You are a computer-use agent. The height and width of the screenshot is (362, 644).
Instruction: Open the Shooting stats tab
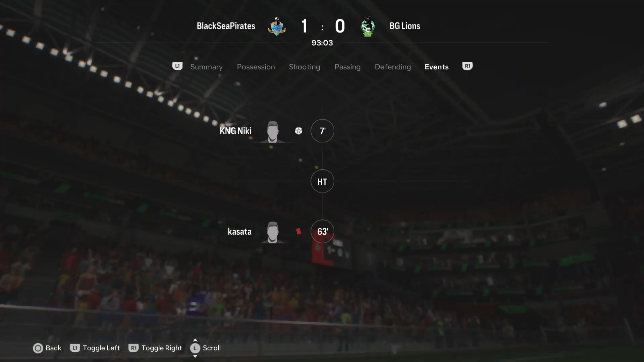click(x=305, y=67)
